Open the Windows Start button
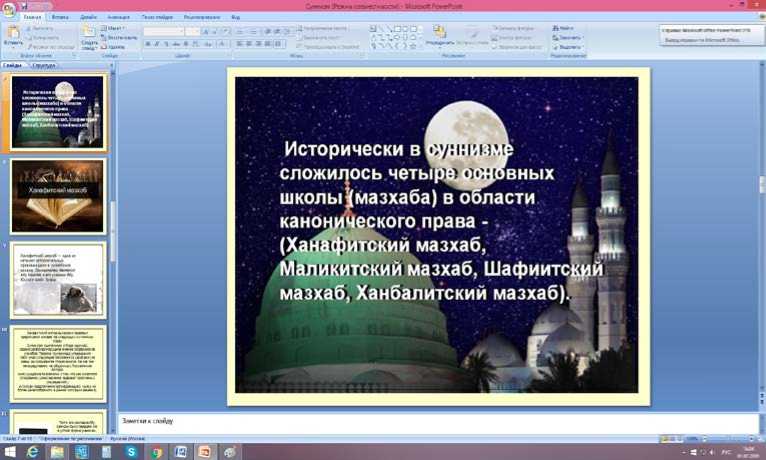 [9, 452]
